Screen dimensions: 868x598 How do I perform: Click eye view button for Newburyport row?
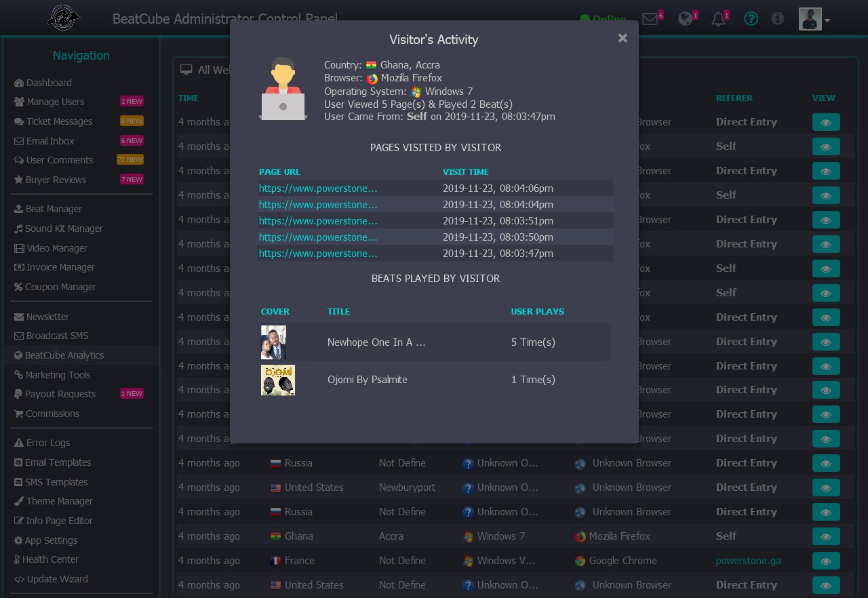click(x=826, y=487)
